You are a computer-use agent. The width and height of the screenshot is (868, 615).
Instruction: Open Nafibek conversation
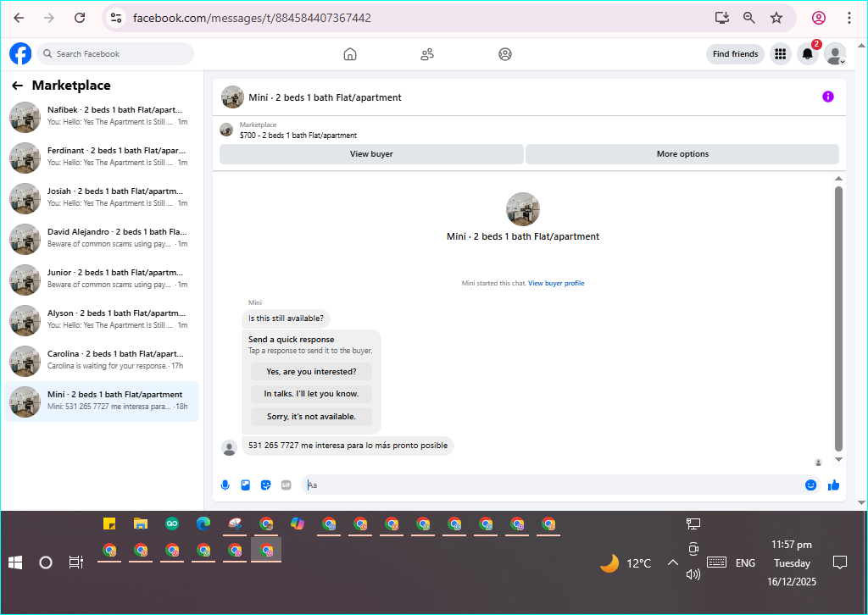(x=102, y=116)
